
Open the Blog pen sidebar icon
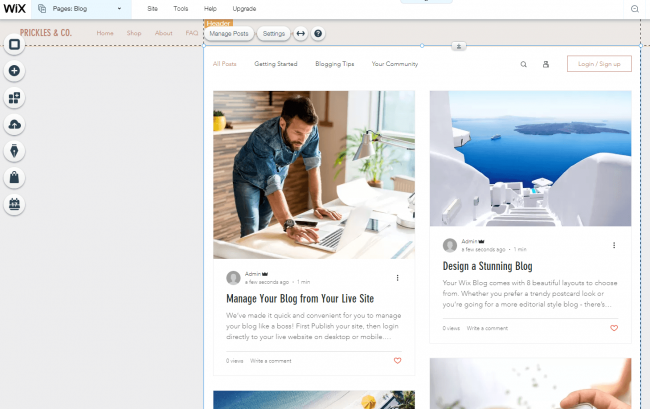(x=15, y=151)
